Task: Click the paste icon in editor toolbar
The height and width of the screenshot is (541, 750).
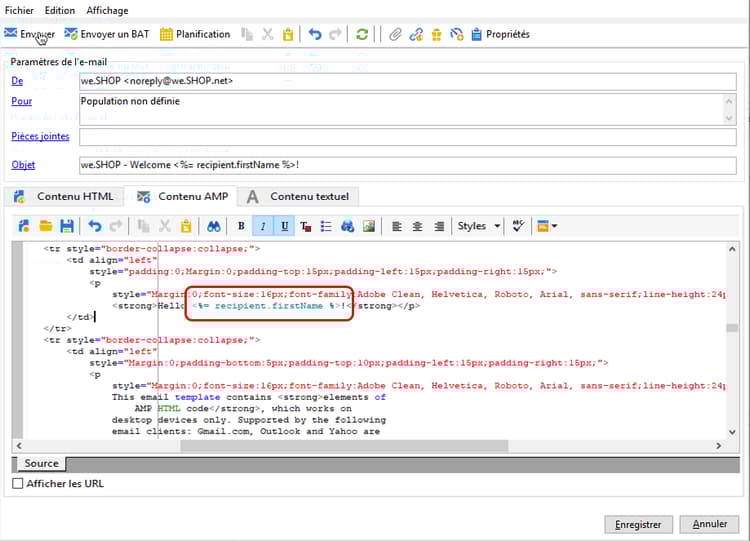Action: pyautogui.click(x=186, y=226)
